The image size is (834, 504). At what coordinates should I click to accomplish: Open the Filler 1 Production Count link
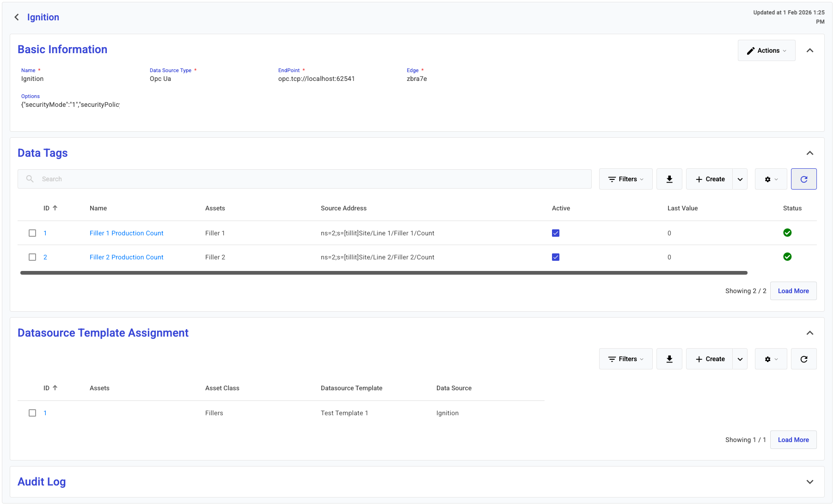pos(126,233)
